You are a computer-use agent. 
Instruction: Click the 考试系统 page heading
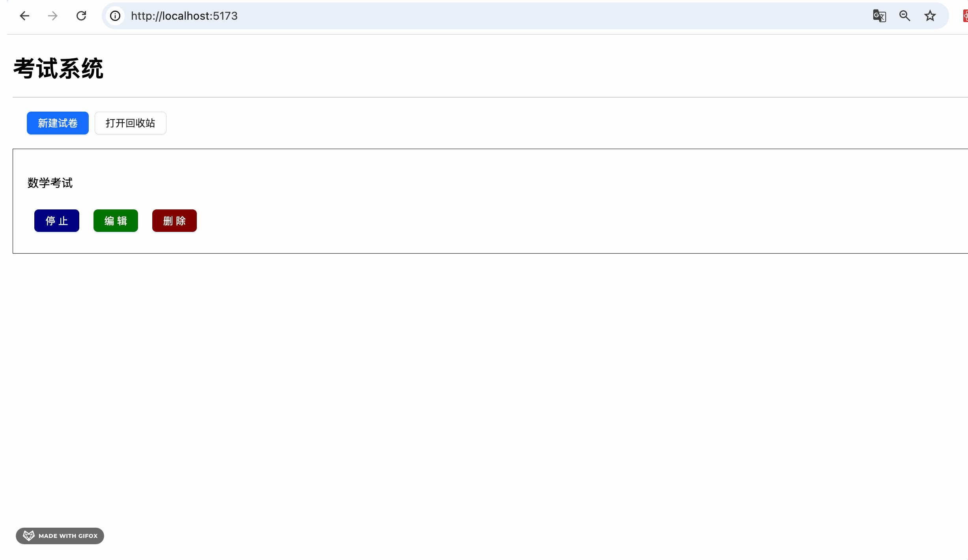pyautogui.click(x=58, y=68)
